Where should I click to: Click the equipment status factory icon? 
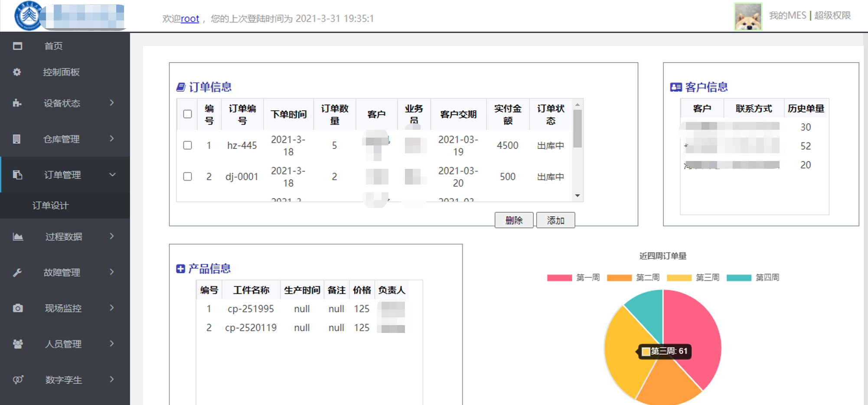click(17, 103)
